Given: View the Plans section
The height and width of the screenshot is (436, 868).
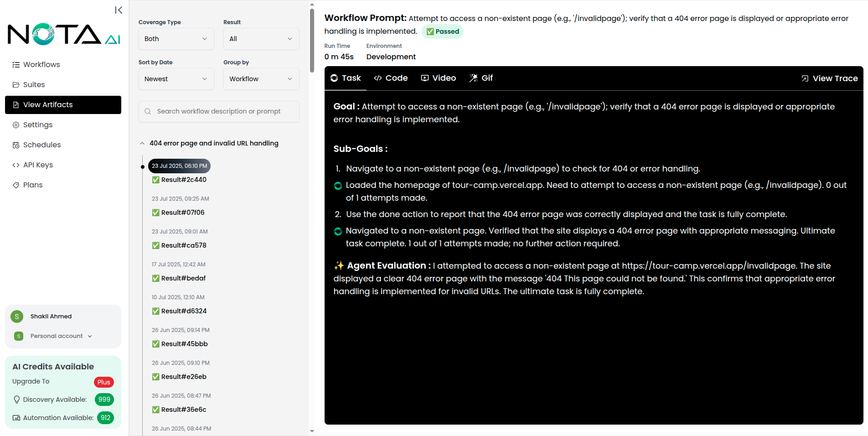Looking at the screenshot, I should [32, 185].
